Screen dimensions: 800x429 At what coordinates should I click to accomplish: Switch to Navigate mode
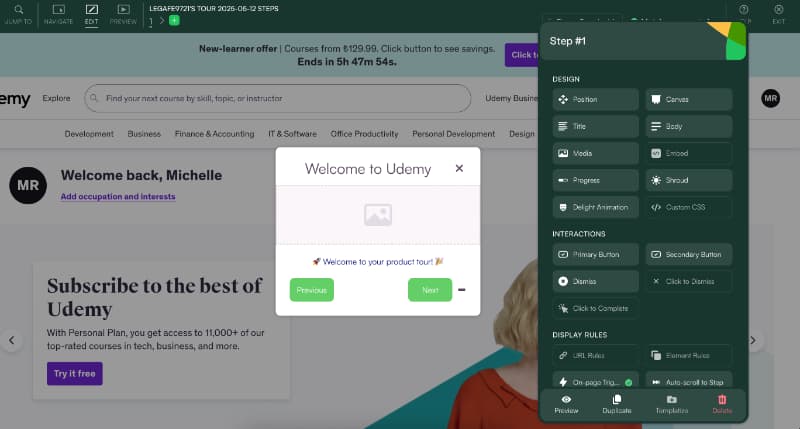click(x=58, y=14)
